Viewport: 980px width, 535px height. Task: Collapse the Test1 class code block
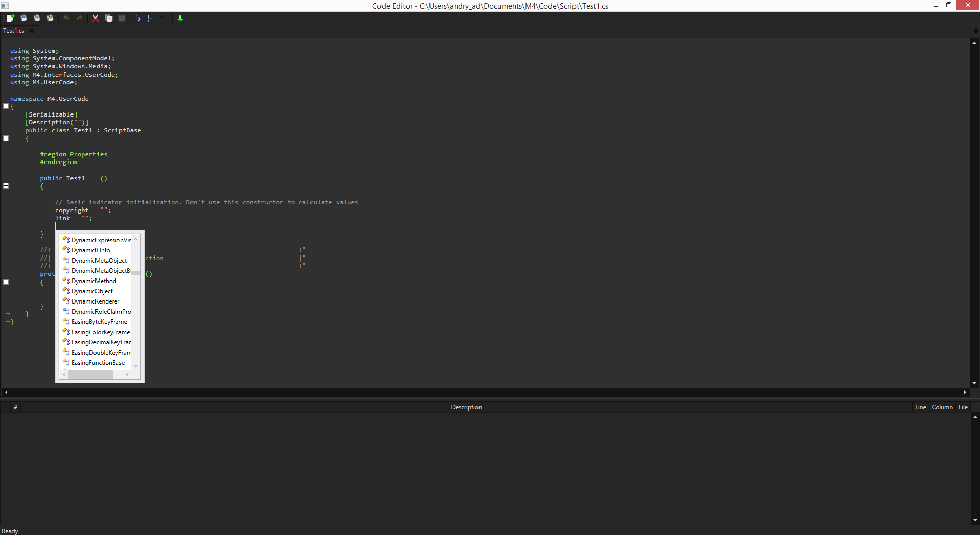click(6, 138)
